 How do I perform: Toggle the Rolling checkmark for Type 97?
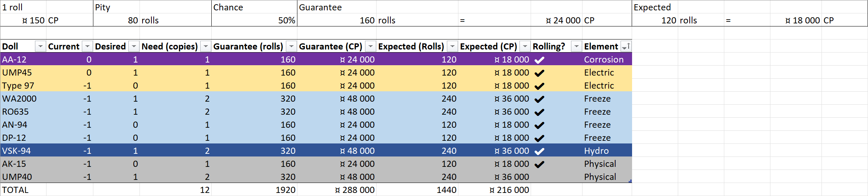(x=539, y=86)
